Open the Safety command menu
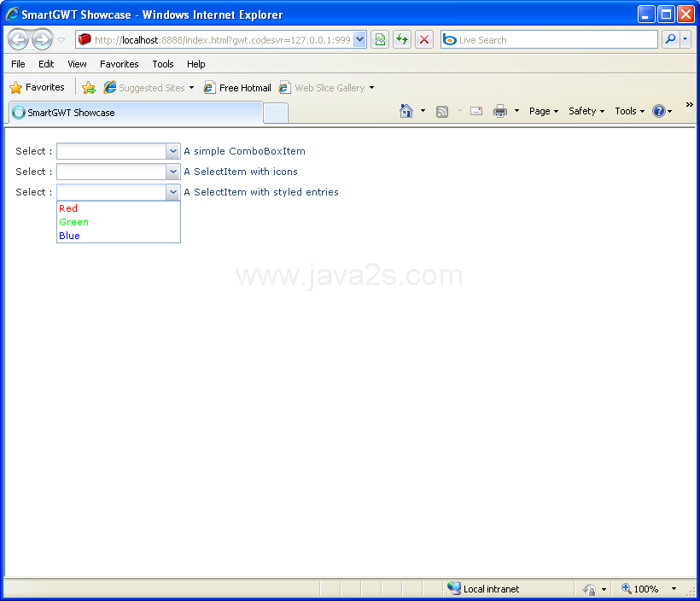The image size is (700, 601). 586,111
